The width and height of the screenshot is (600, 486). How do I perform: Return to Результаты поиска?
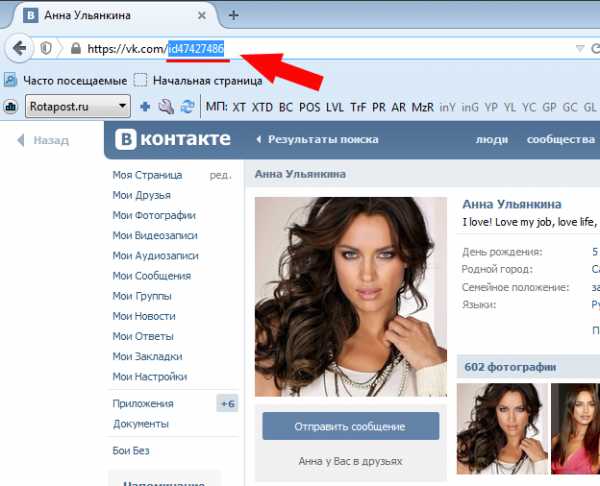click(x=317, y=139)
